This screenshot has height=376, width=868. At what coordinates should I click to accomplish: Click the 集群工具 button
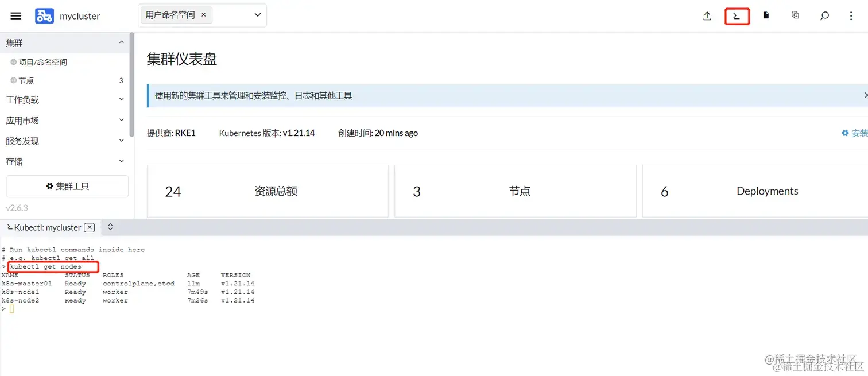click(x=67, y=186)
